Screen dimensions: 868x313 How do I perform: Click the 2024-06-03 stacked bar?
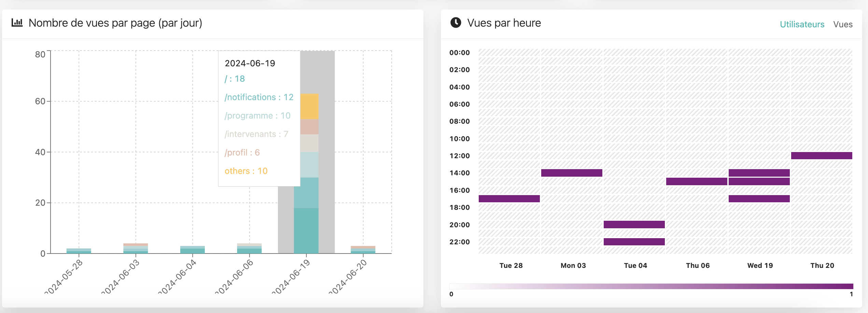(136, 248)
